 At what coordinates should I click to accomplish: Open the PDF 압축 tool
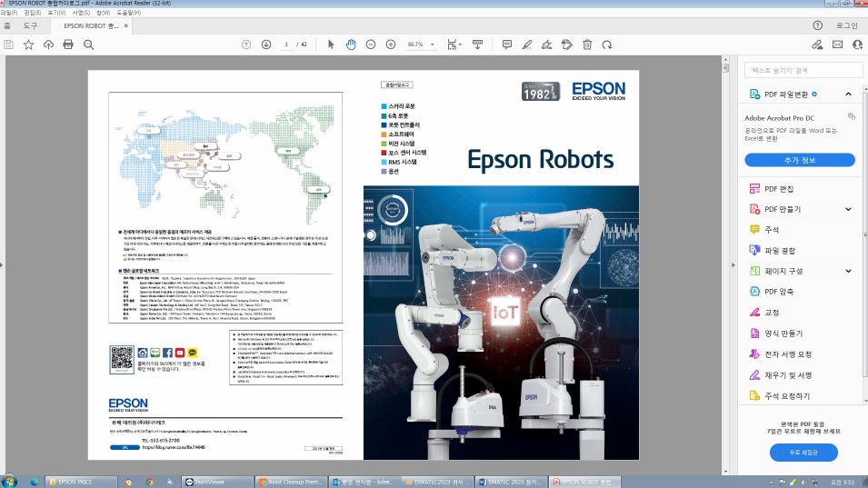pyautogui.click(x=779, y=292)
